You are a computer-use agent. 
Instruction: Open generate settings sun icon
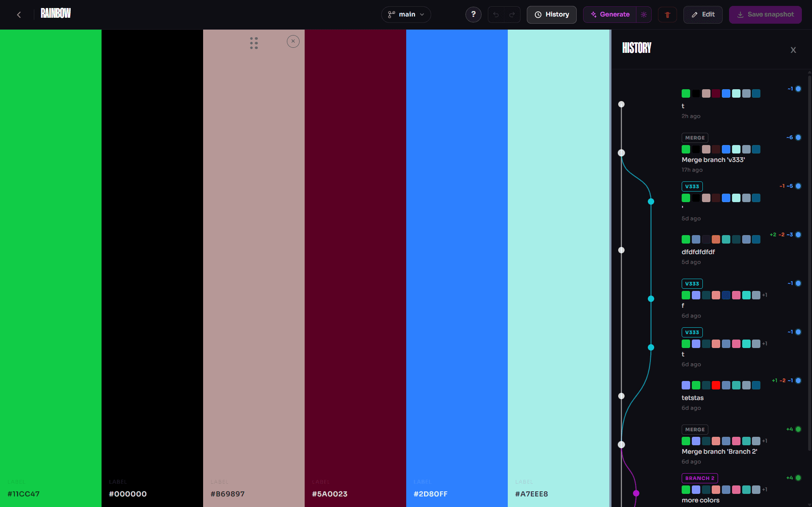(644, 14)
